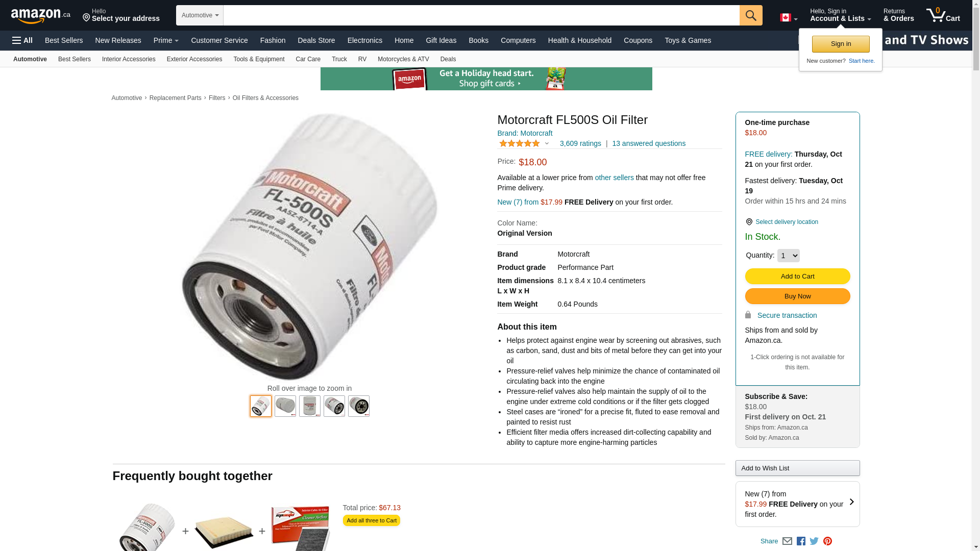This screenshot has height=551, width=980.
Task: Select the second product thumbnail image
Action: pyautogui.click(x=285, y=406)
